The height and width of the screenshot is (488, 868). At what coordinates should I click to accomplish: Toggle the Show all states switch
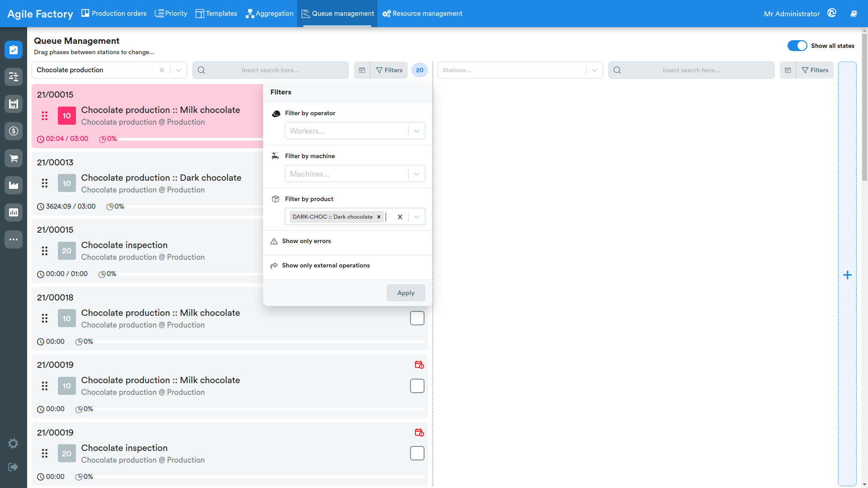[x=797, y=46]
